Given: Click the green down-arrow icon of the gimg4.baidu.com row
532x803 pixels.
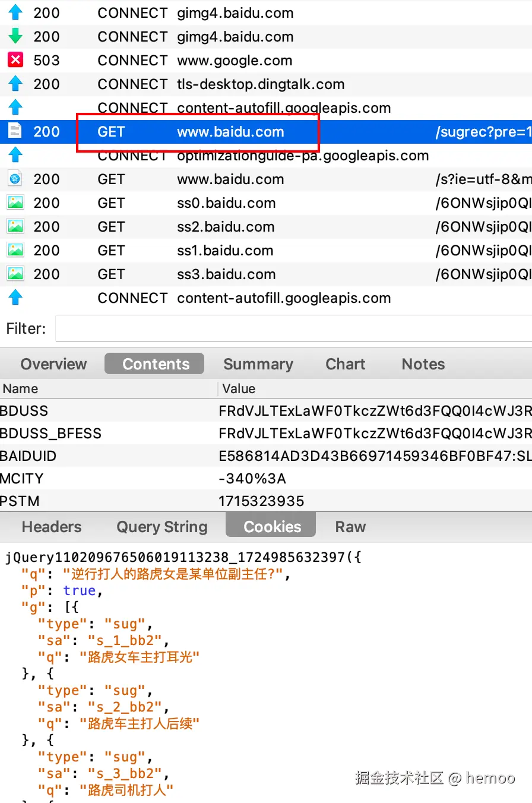Looking at the screenshot, I should (x=15, y=37).
